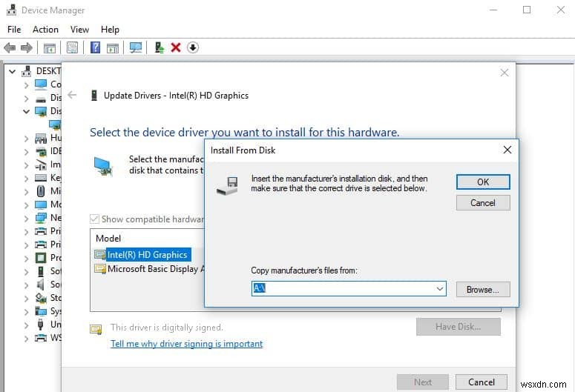Image resolution: width=575 pixels, height=392 pixels.
Task: Select the DESKTOP computer root node icon
Action: coord(27,71)
